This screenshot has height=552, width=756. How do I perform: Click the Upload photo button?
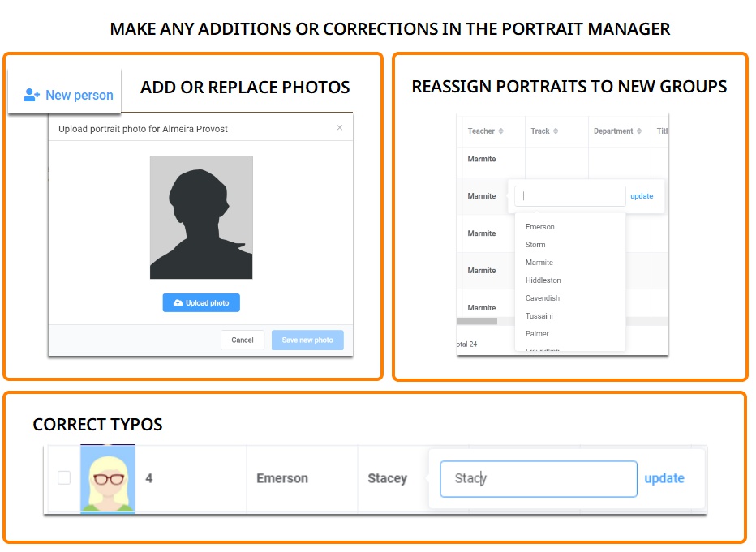click(x=201, y=303)
